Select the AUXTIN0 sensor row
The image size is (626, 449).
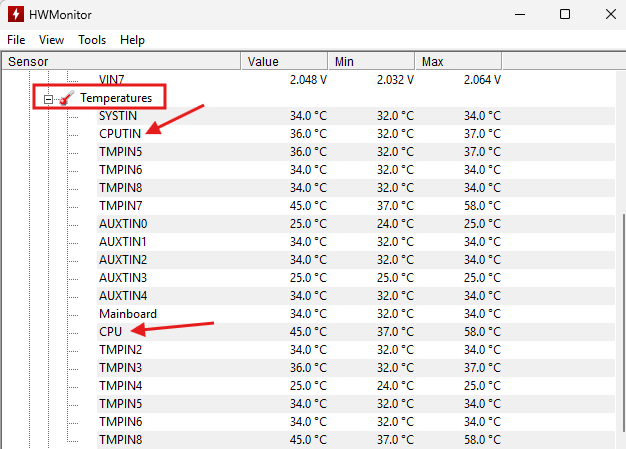pyautogui.click(x=355, y=224)
